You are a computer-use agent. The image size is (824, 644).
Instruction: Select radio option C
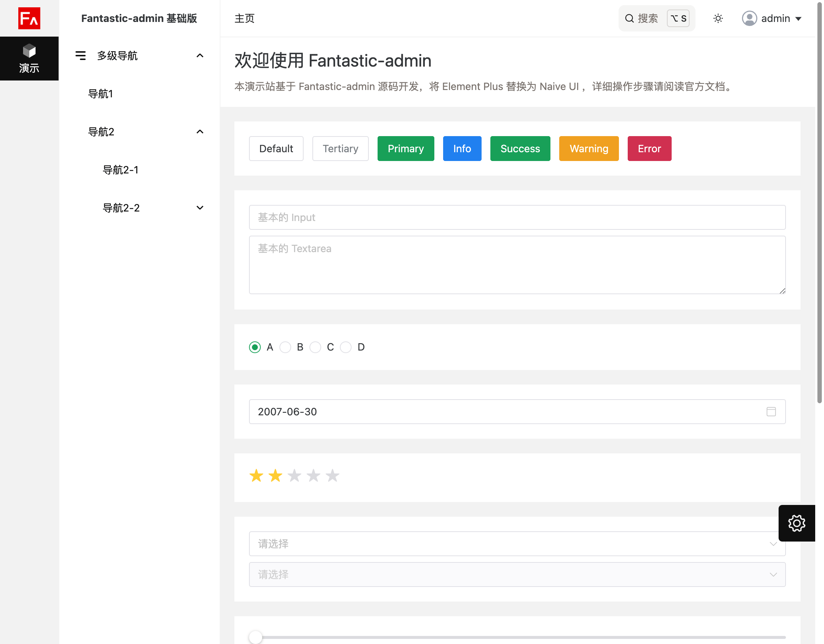tap(315, 347)
